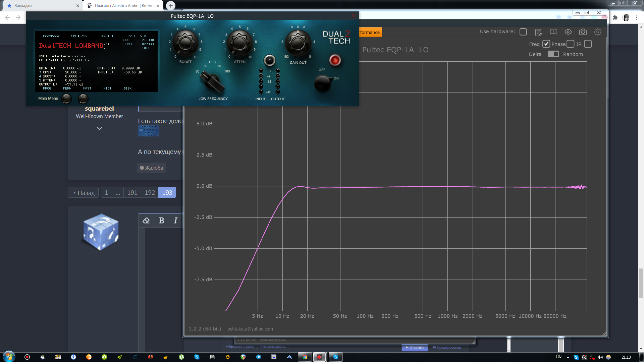Click the red lamp button on the plugin

tap(335, 60)
